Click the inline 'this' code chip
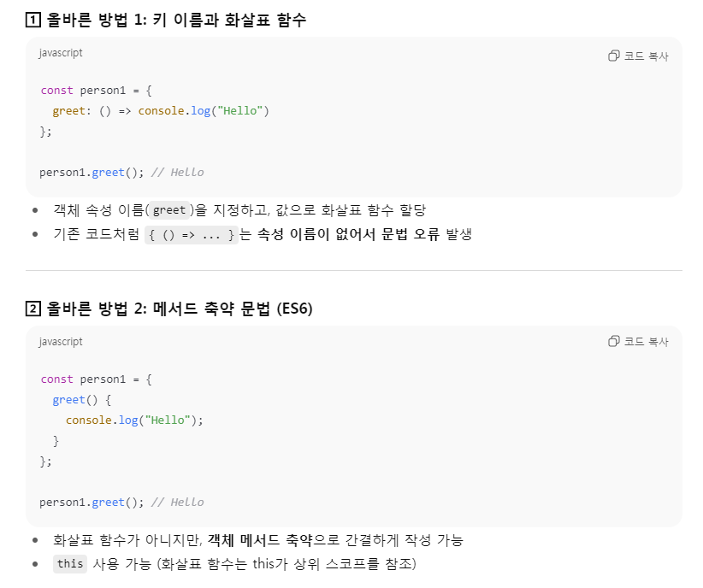Screen dimensions: 703x588 pyautogui.click(x=70, y=564)
